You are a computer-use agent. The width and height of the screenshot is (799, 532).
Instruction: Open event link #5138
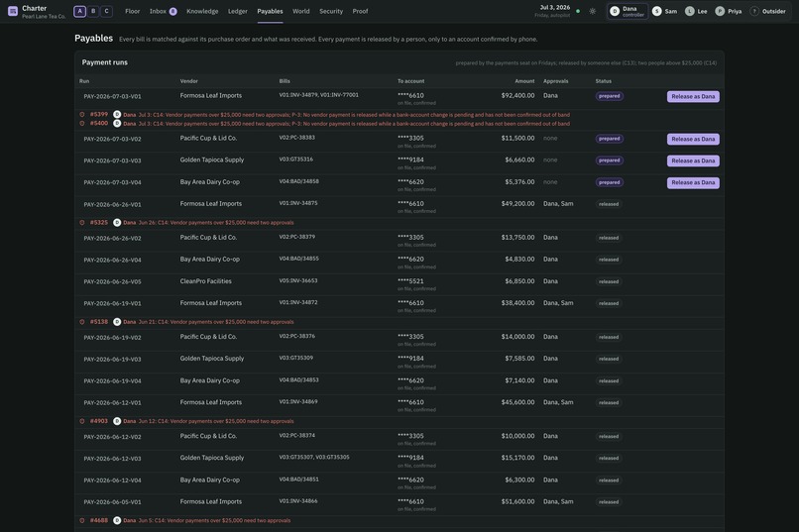(99, 322)
